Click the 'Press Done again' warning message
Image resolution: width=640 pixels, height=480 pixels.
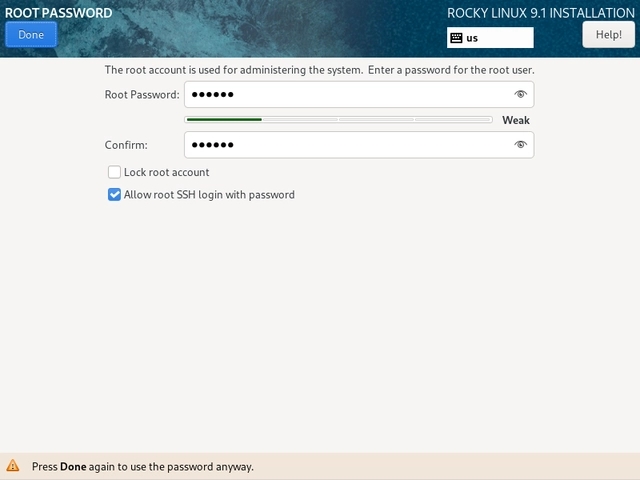[x=142, y=466]
